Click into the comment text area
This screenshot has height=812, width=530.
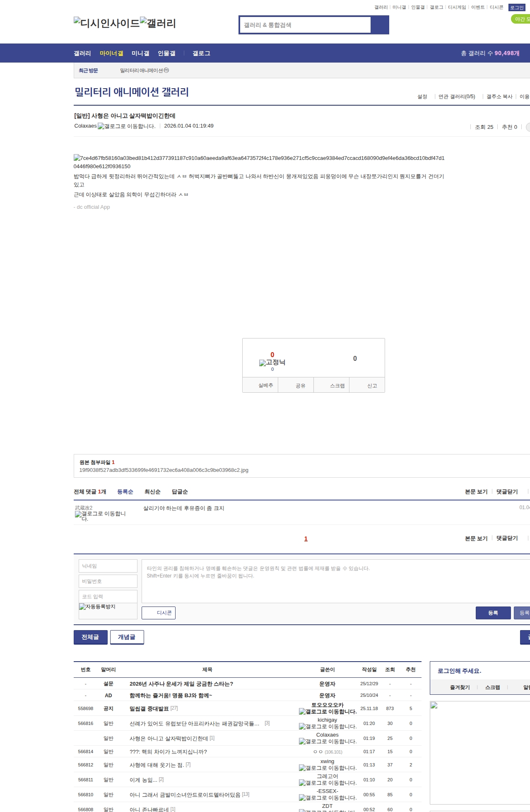[x=336, y=581]
